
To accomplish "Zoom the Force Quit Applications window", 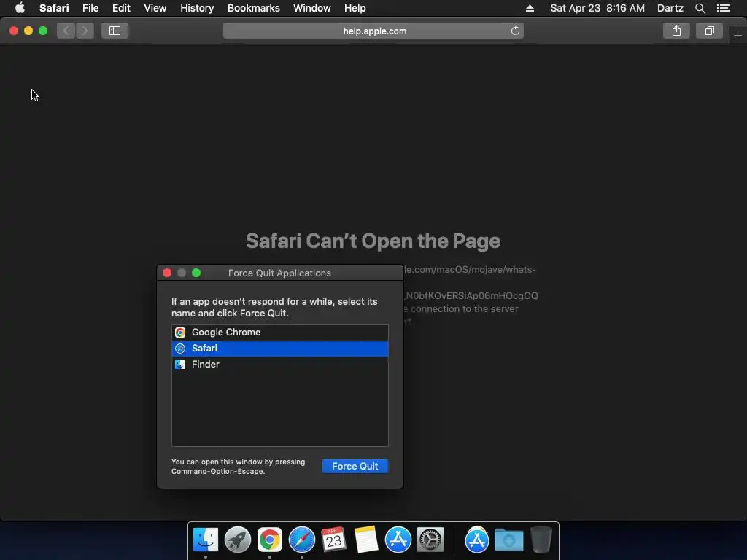I will 196,273.
